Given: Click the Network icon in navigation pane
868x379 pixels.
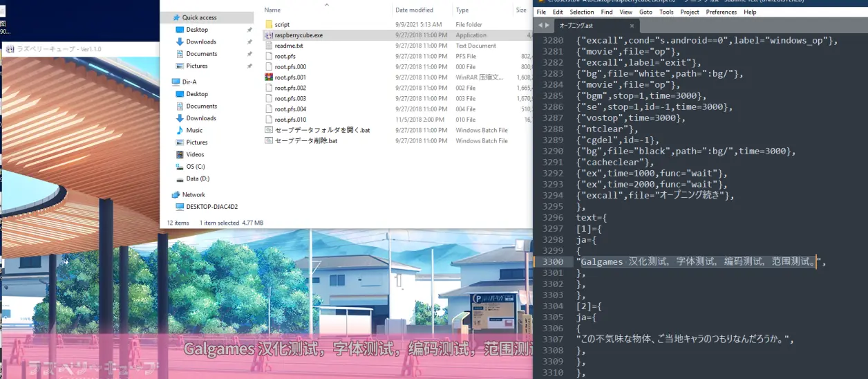Looking at the screenshot, I should [176, 195].
